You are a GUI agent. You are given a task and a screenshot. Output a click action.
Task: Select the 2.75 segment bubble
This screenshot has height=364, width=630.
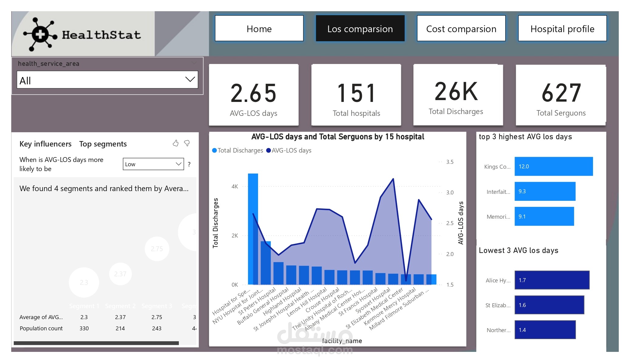(x=157, y=249)
